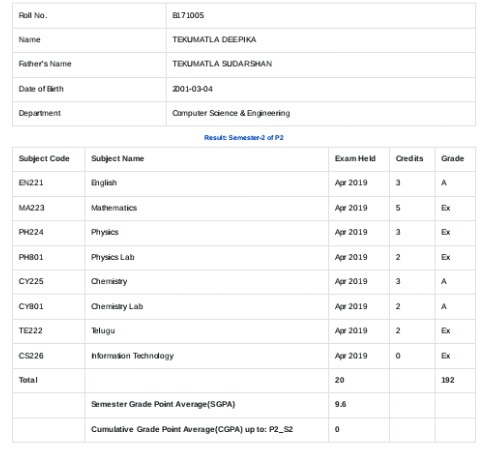Click the Telugu subject name
Viewport: 480px width, 461px height.
(x=103, y=331)
